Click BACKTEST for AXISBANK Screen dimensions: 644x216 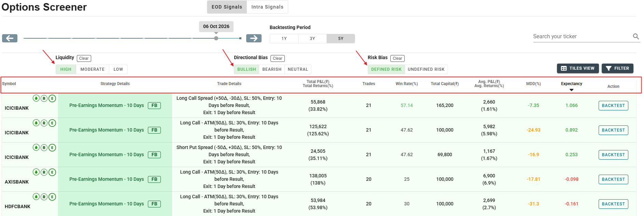(x=613, y=179)
